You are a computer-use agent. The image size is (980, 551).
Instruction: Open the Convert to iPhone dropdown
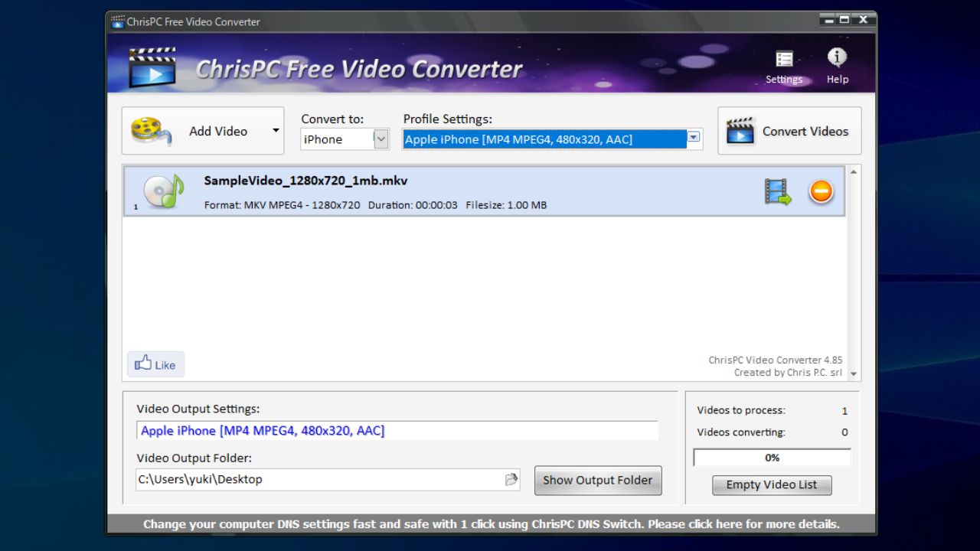381,139
